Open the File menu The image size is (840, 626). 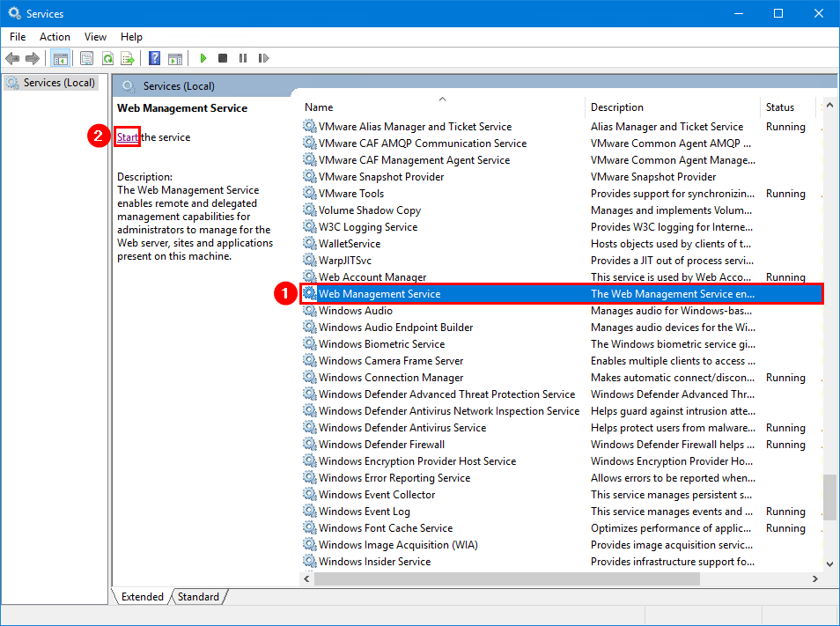[18, 37]
